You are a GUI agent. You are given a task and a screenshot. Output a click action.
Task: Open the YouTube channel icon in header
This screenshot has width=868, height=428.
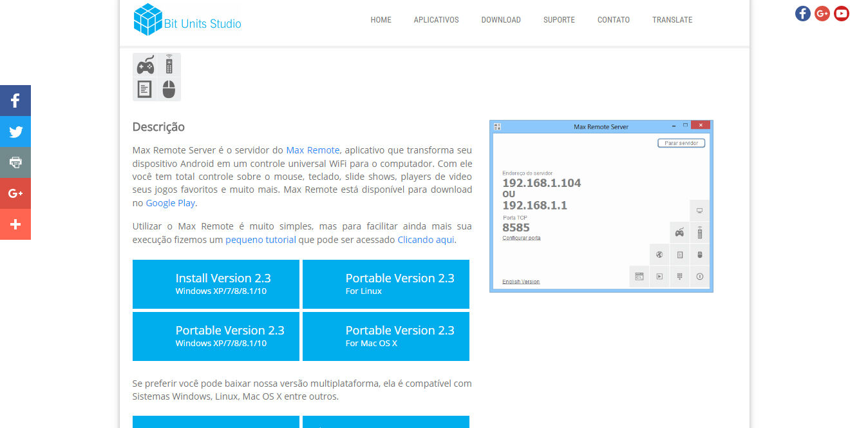(842, 14)
